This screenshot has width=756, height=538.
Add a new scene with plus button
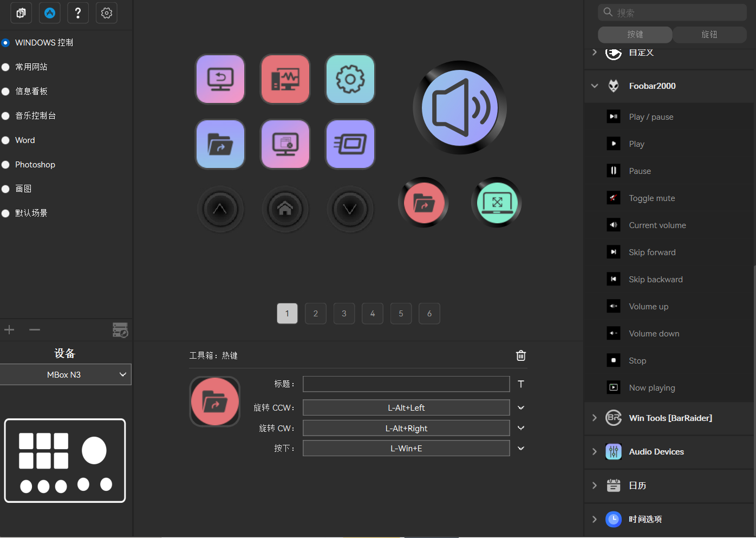9,329
